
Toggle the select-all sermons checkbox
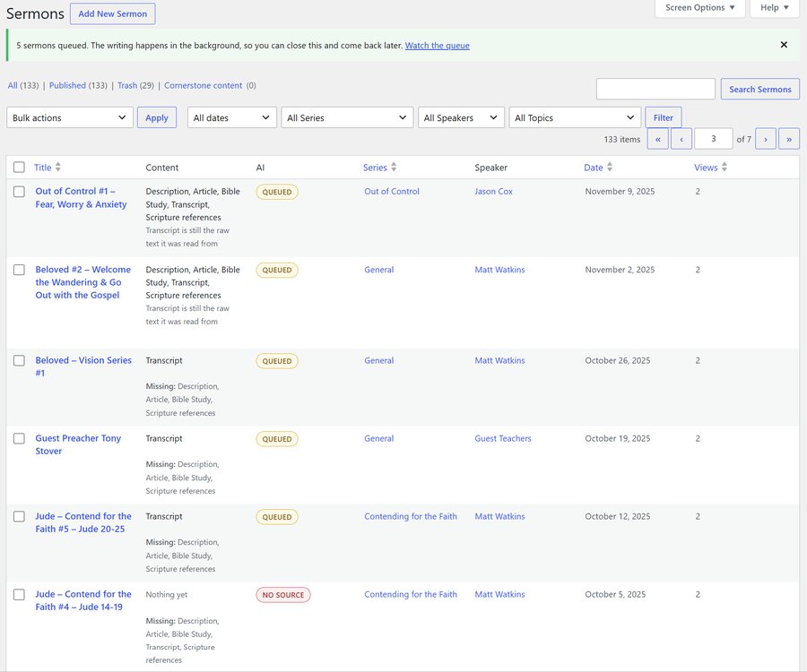click(19, 167)
